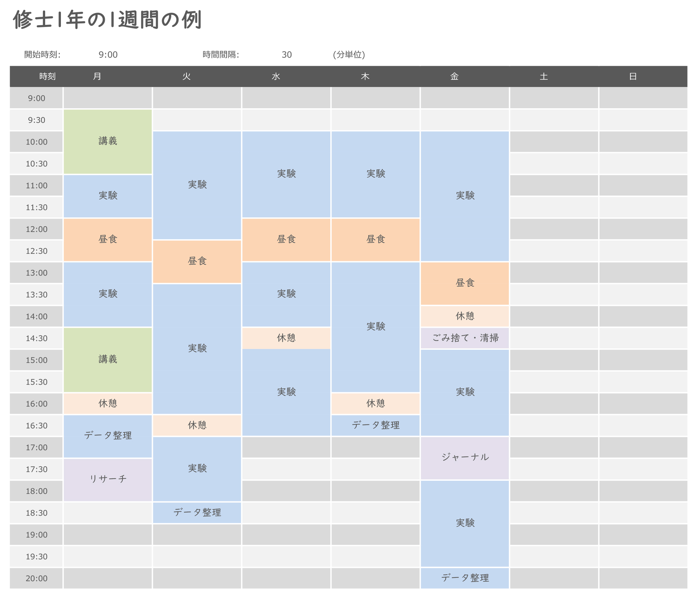
Task: Click Thursday's データ整理 block
Action: (x=375, y=425)
